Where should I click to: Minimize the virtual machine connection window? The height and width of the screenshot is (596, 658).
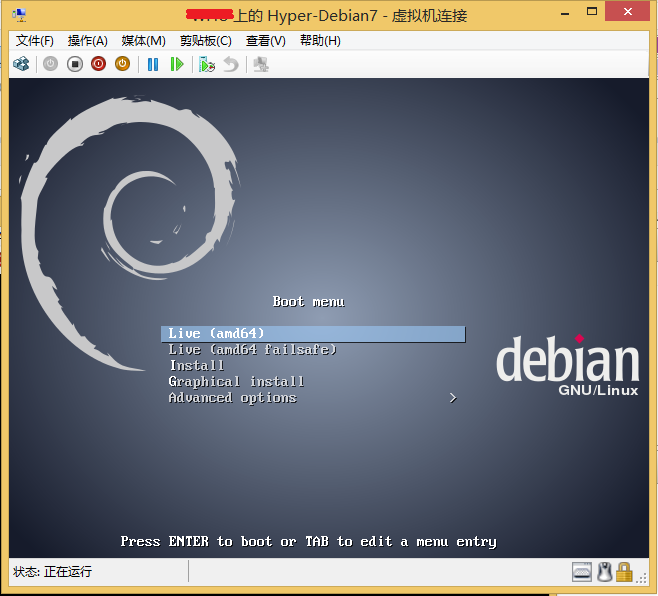[565, 14]
